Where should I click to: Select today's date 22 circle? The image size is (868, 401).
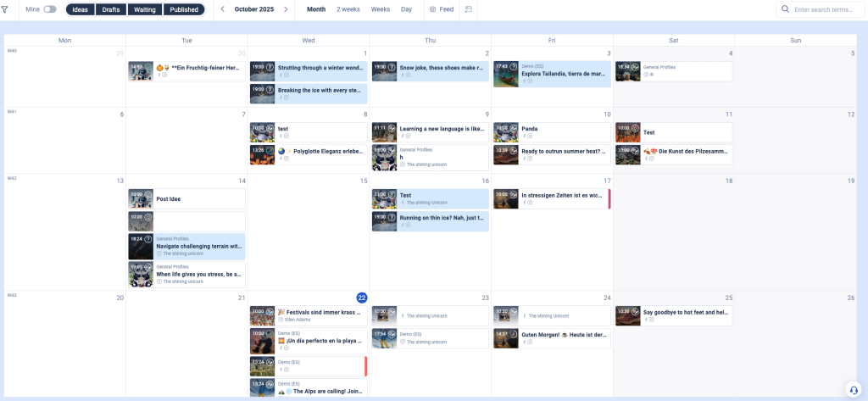point(361,298)
